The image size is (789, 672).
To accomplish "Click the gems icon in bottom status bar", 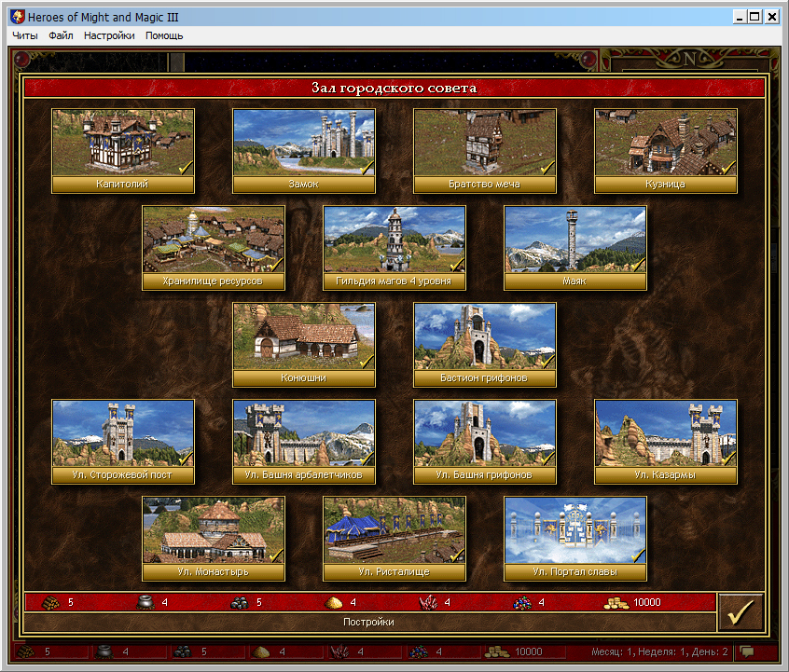I will click(x=418, y=652).
